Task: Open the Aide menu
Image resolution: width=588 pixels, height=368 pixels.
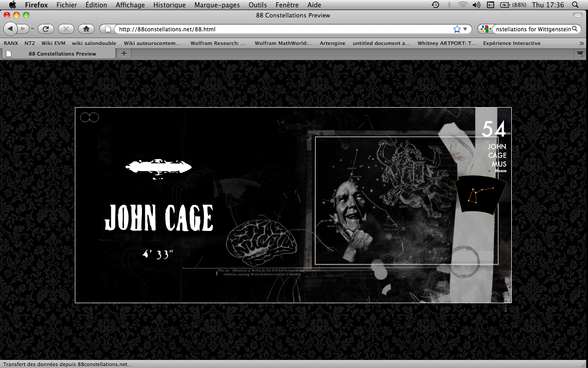Action: (x=314, y=5)
